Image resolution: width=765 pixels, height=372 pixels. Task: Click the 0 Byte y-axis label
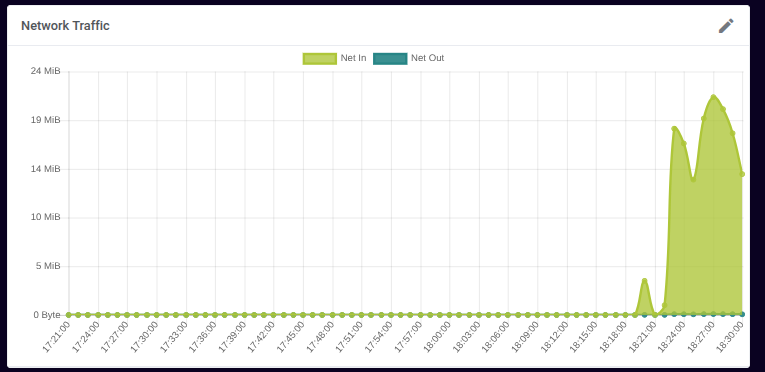(x=47, y=315)
